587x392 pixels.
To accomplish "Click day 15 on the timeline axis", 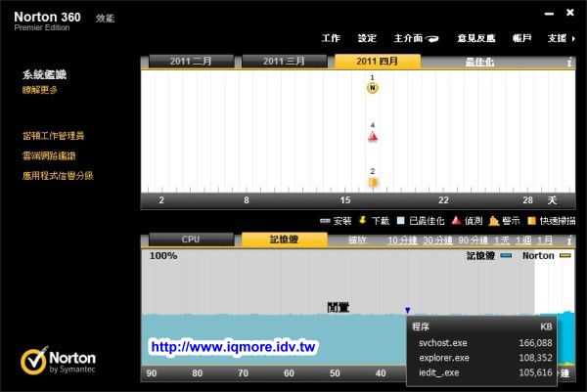I will click(345, 200).
